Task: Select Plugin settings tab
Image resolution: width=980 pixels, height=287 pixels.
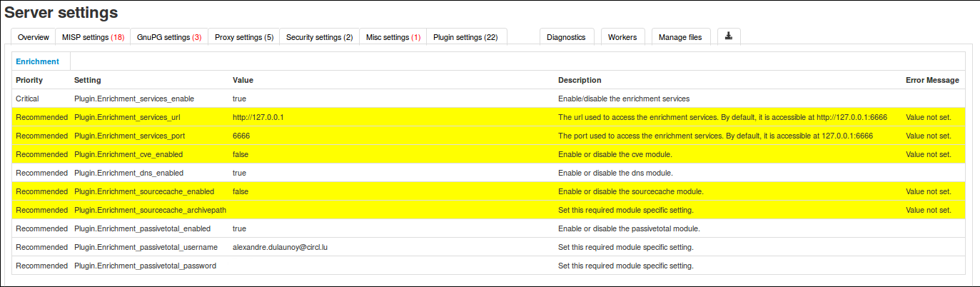Action: 465,37
